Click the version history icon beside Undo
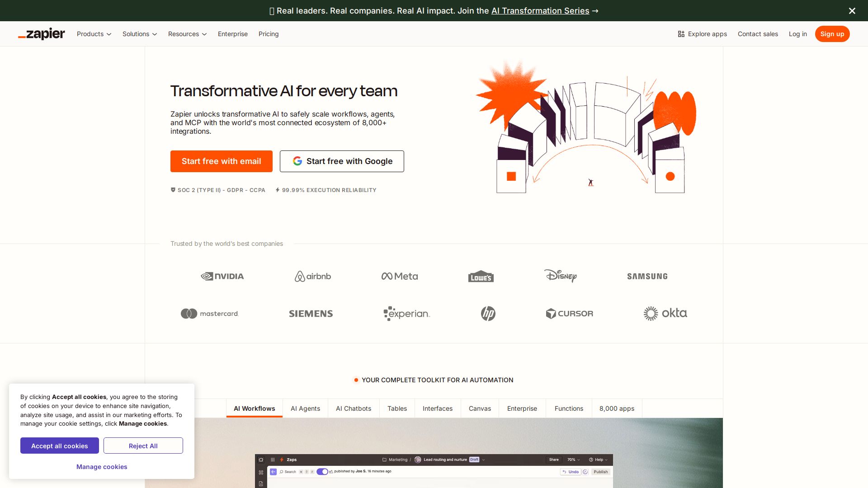This screenshot has height=488, width=868. click(x=585, y=471)
